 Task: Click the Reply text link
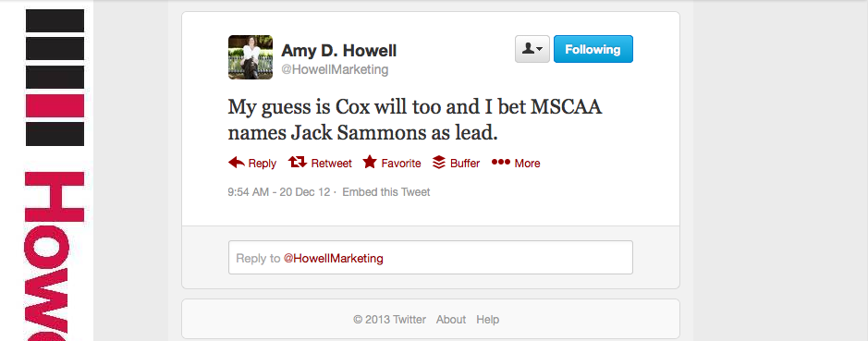pos(263,164)
